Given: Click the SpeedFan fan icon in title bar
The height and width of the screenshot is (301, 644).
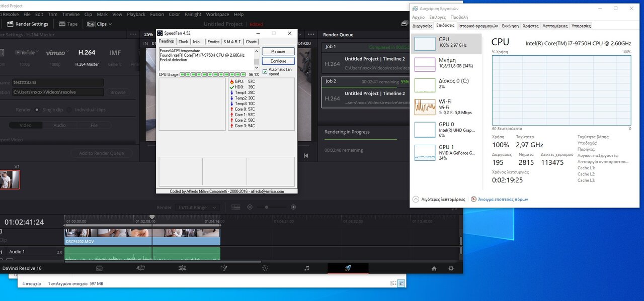Looking at the screenshot, I should [x=160, y=33].
